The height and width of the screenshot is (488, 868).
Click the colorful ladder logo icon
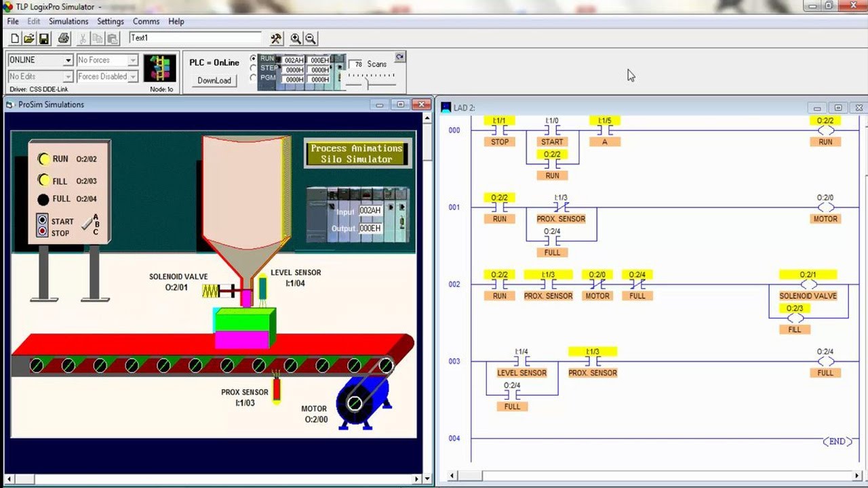pyautogui.click(x=160, y=68)
